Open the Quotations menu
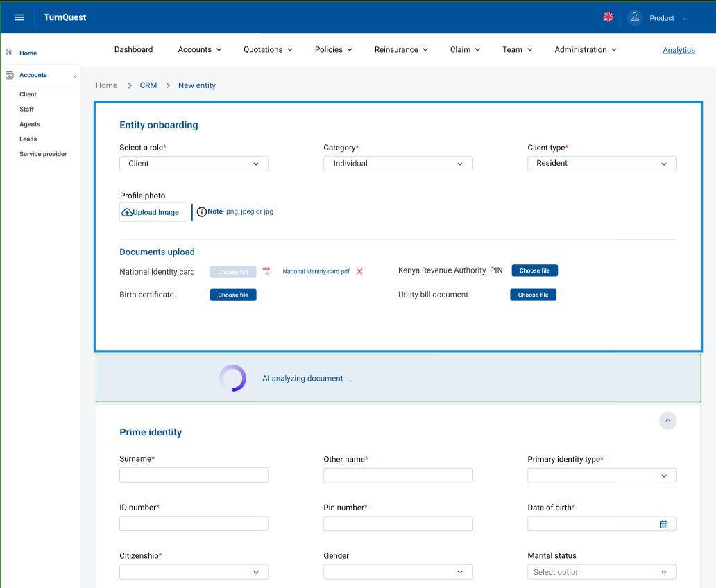This screenshot has width=716, height=588. click(x=268, y=50)
